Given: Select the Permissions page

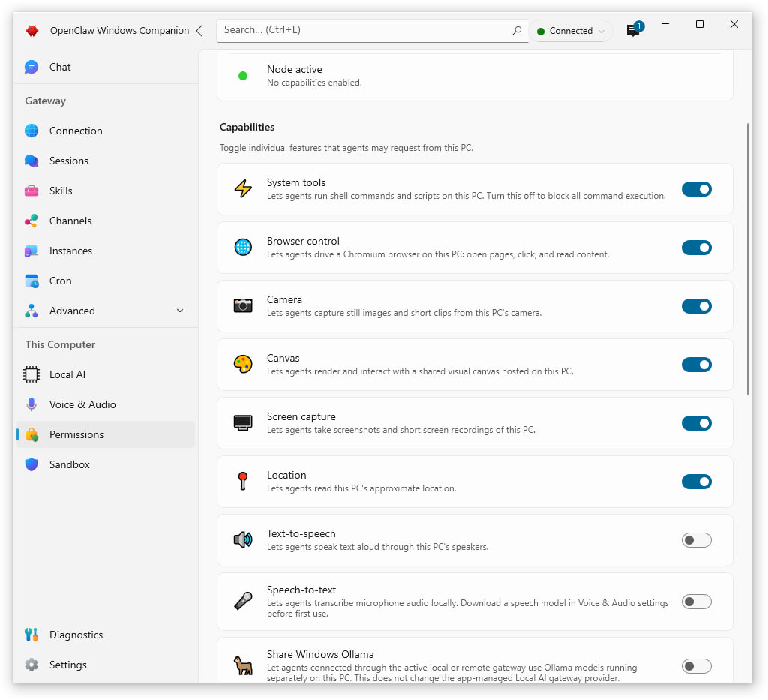Looking at the screenshot, I should click(x=106, y=434).
